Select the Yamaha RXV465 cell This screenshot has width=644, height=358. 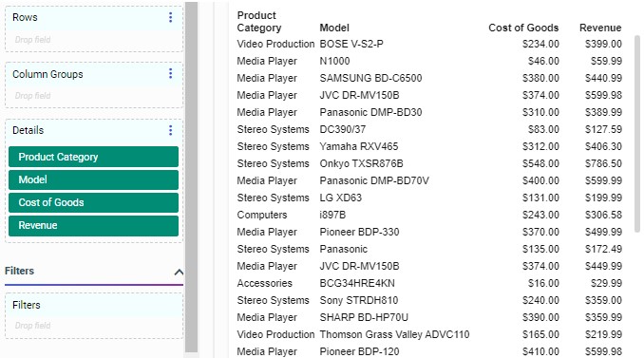point(359,146)
